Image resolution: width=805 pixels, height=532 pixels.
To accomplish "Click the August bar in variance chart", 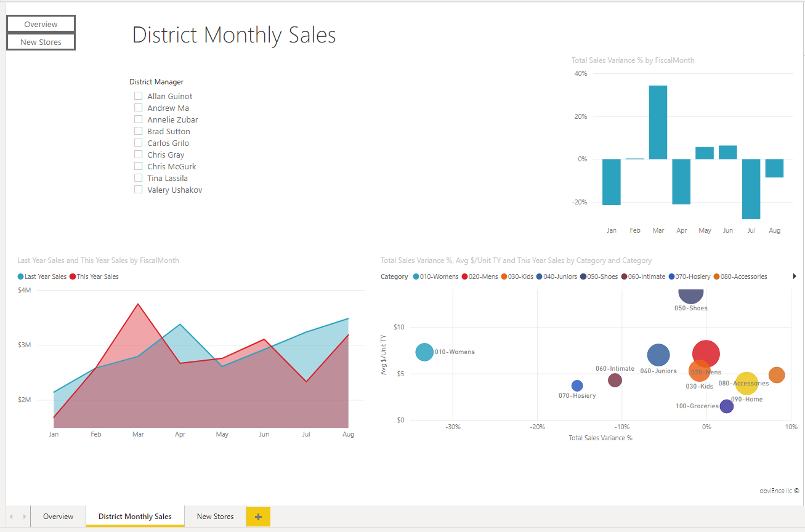I will (774, 168).
